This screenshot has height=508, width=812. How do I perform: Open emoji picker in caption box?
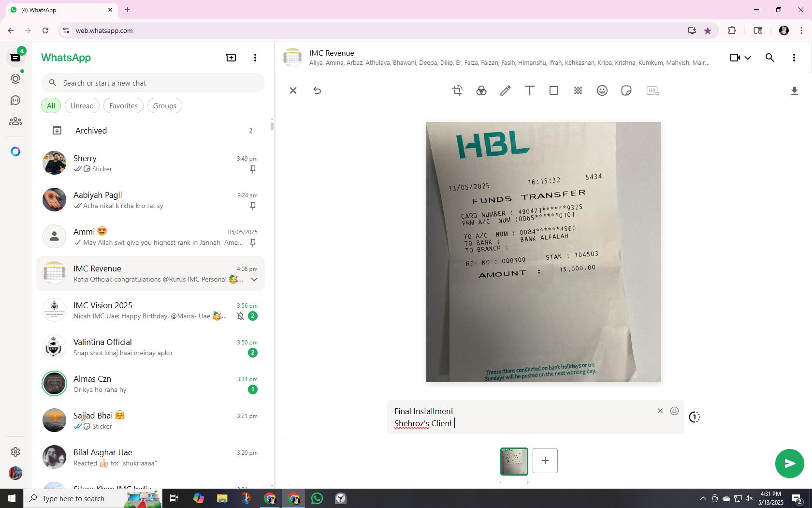(x=674, y=411)
